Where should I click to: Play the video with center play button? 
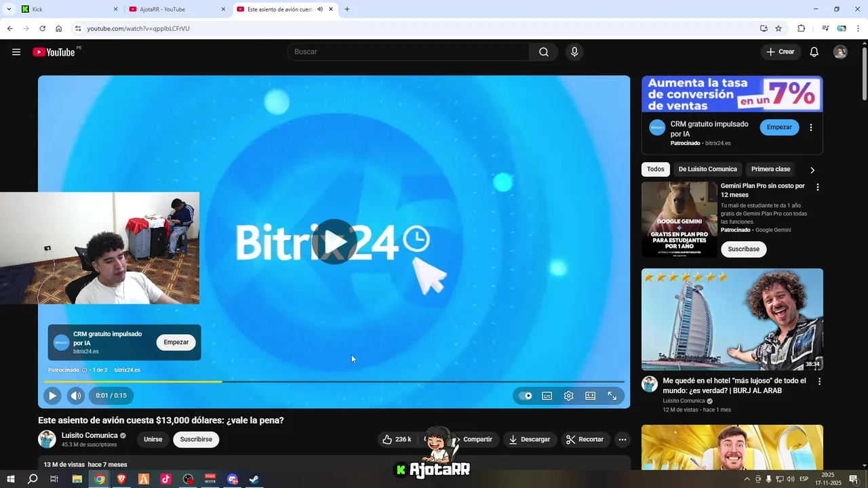pyautogui.click(x=334, y=241)
